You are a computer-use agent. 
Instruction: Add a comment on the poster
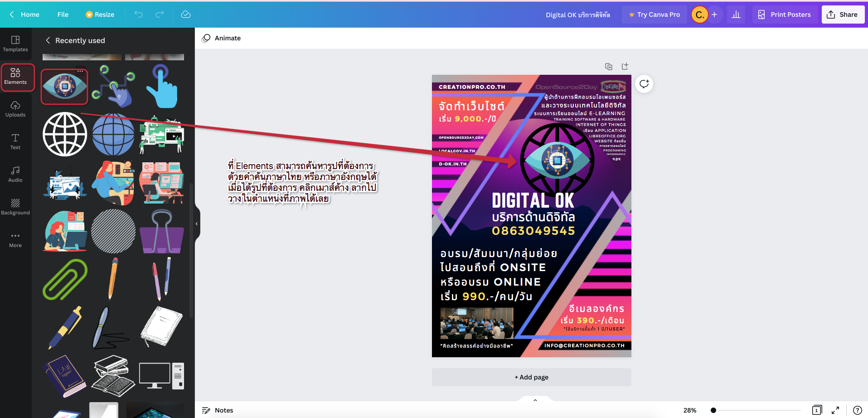point(644,84)
